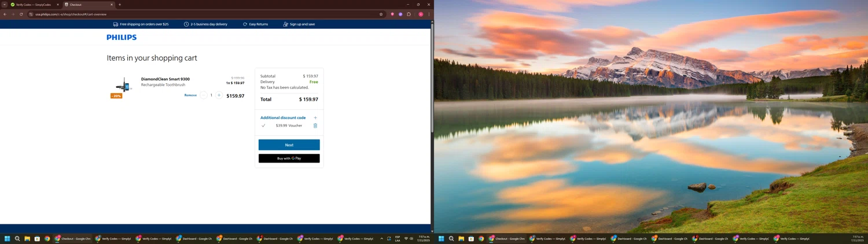Expand discount code entry with plus icon
Viewport: 868px width, 244px height.
(315, 117)
